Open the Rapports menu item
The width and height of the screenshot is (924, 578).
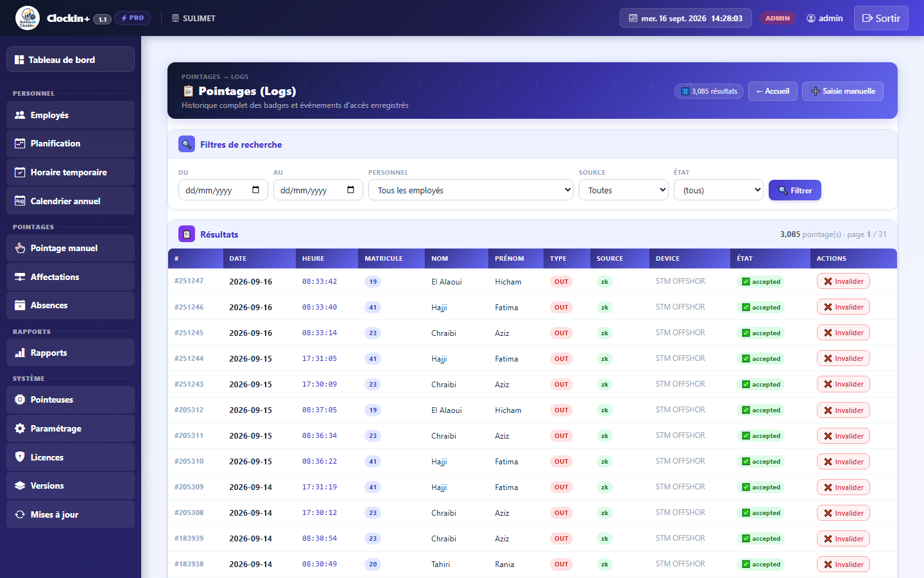tap(71, 353)
